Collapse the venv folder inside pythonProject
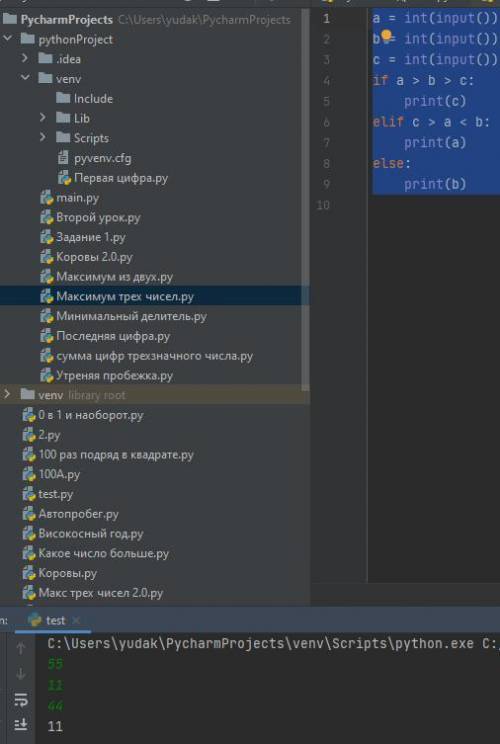This screenshot has height=744, width=500. click(x=25, y=78)
